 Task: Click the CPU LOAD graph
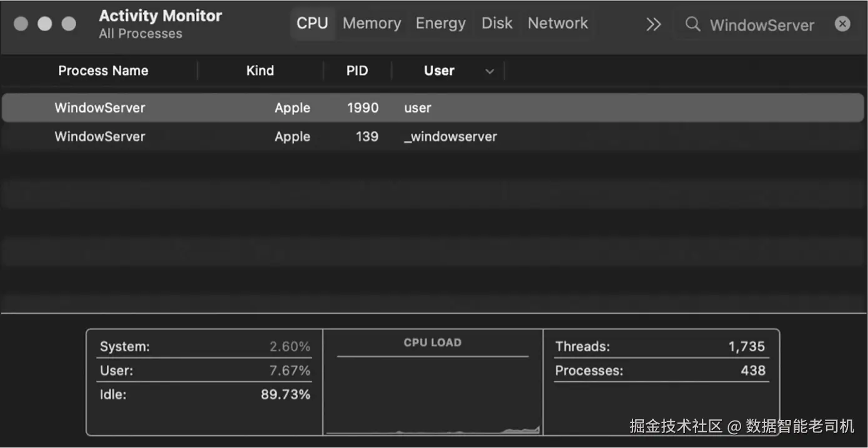pos(433,394)
